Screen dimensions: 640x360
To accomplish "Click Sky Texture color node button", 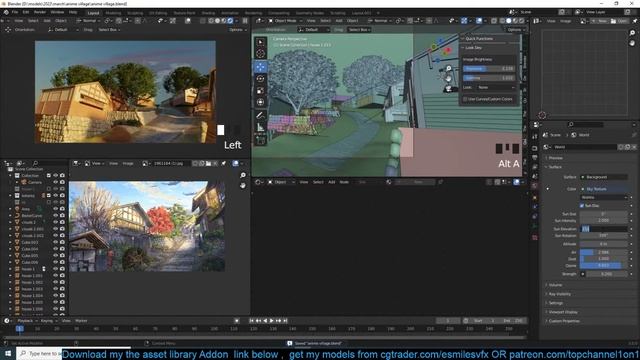I will (x=604, y=189).
